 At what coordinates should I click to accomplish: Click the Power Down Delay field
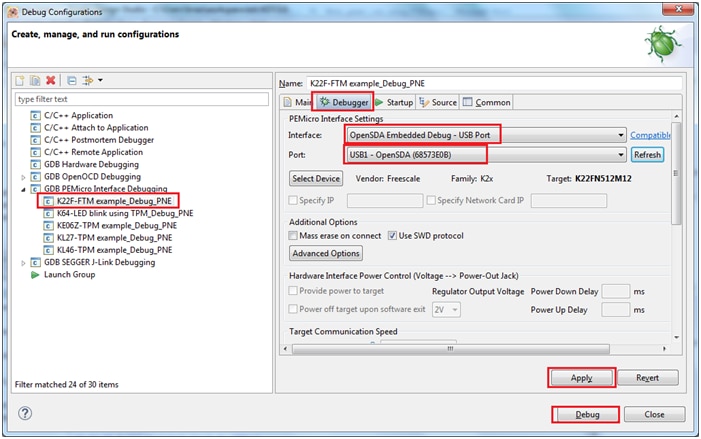pos(616,291)
